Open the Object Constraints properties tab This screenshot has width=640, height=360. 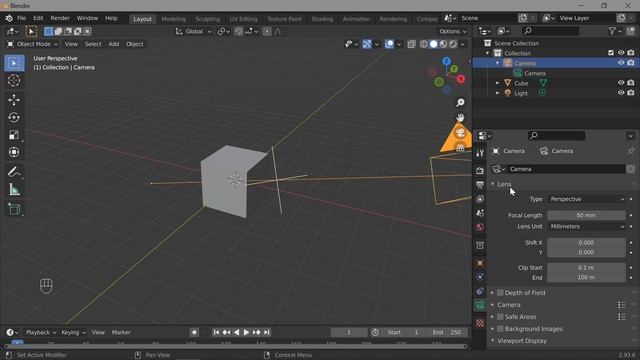click(480, 291)
